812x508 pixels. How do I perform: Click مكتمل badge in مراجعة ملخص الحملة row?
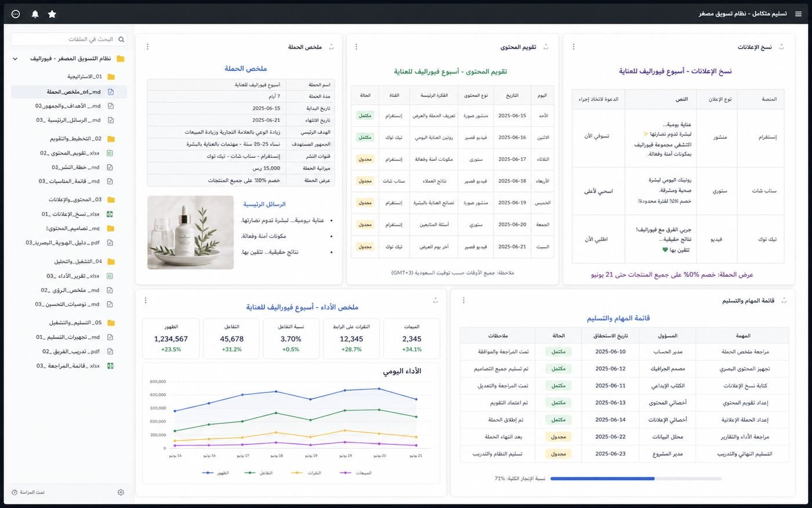559,352
